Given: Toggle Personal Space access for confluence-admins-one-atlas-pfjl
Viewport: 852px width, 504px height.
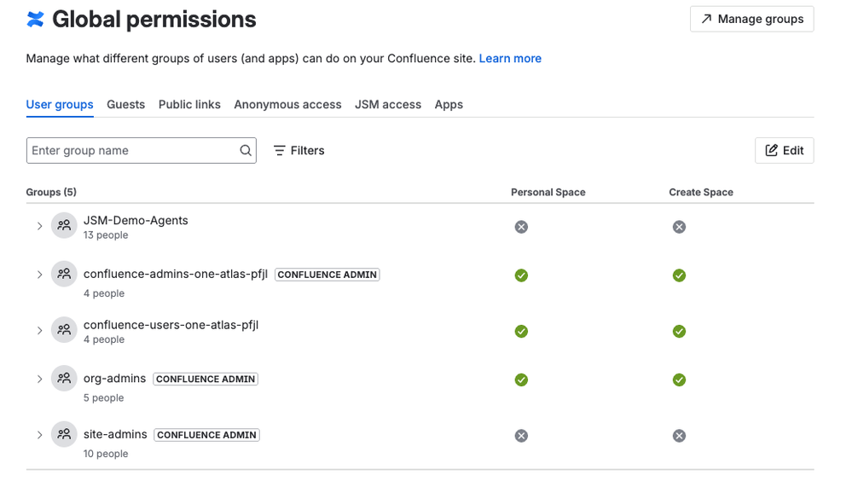Looking at the screenshot, I should [521, 275].
